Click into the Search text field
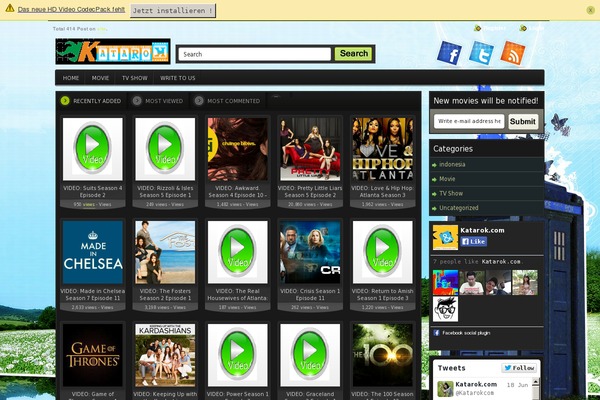600x400 pixels. [x=255, y=54]
